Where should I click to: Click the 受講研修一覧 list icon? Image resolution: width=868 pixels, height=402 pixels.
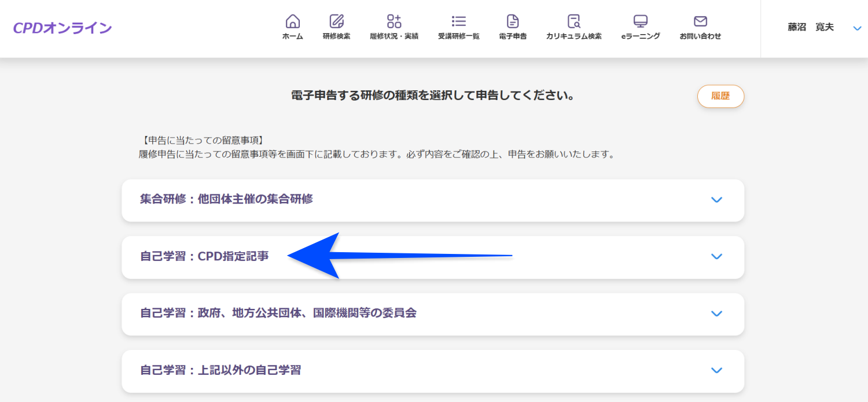coord(459,21)
